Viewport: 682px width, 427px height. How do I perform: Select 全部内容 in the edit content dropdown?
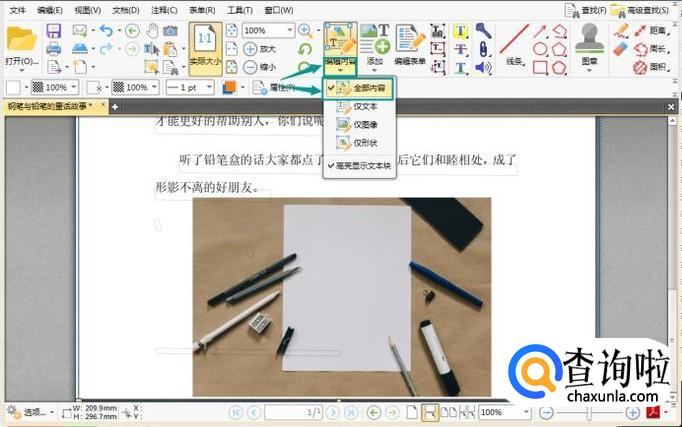[x=359, y=88]
